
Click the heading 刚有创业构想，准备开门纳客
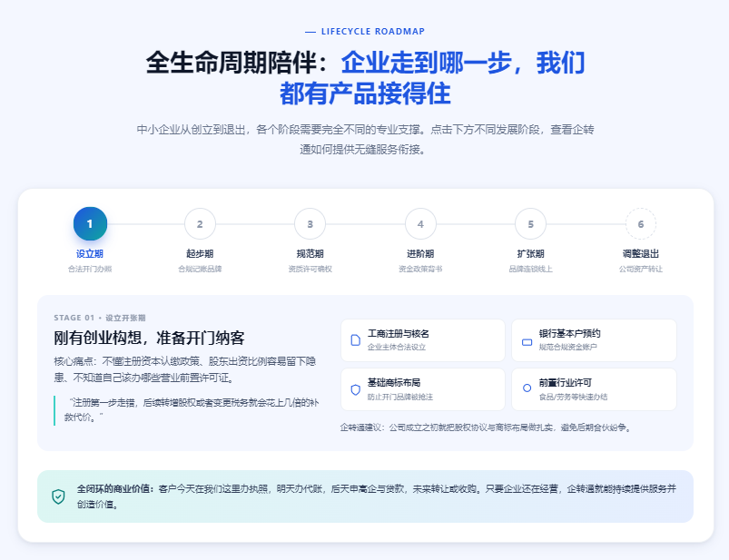[x=149, y=338]
